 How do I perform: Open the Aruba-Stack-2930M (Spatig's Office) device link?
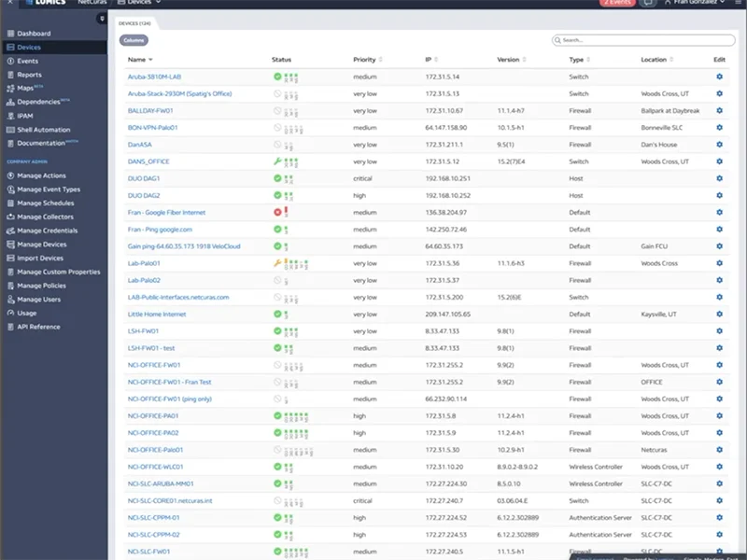pos(179,94)
